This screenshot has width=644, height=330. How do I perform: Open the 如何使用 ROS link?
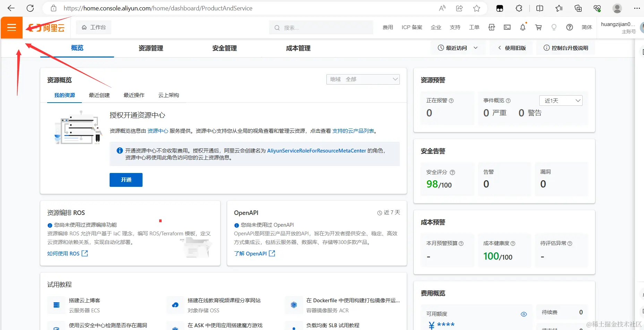(68, 253)
